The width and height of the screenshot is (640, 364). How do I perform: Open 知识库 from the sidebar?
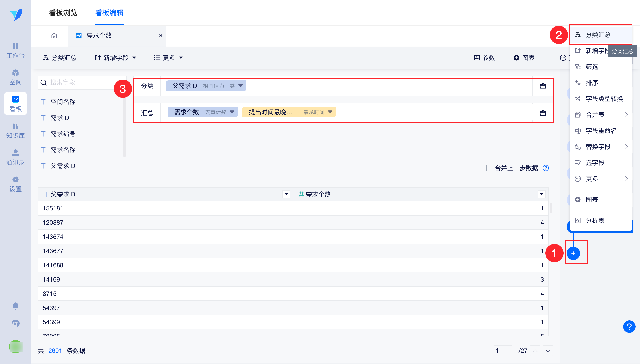point(16,130)
